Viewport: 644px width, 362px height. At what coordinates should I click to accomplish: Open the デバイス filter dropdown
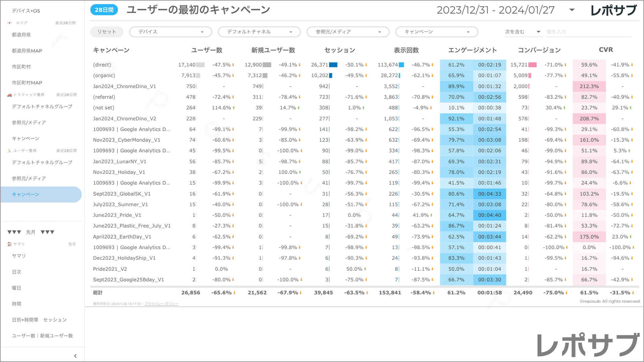170,32
